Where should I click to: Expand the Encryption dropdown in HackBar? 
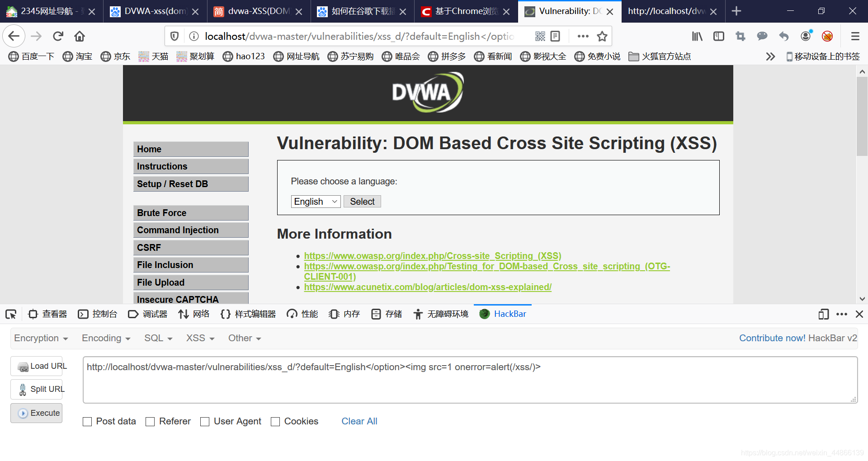41,338
